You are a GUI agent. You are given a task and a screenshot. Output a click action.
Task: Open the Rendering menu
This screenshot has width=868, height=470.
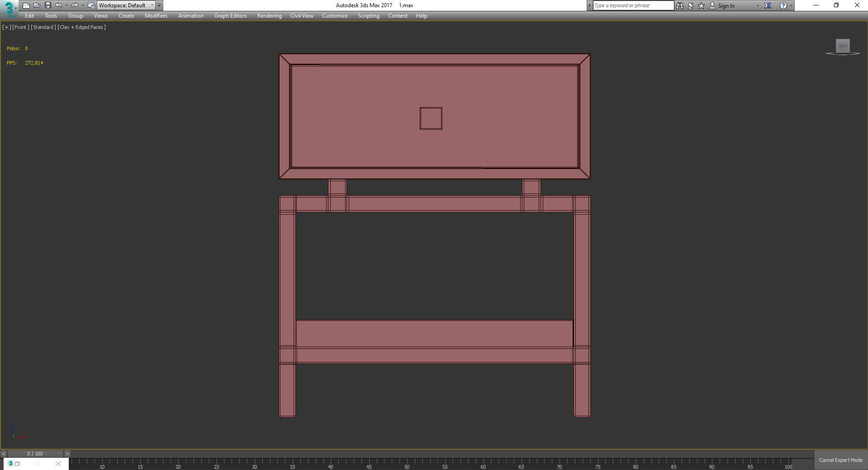click(x=270, y=16)
